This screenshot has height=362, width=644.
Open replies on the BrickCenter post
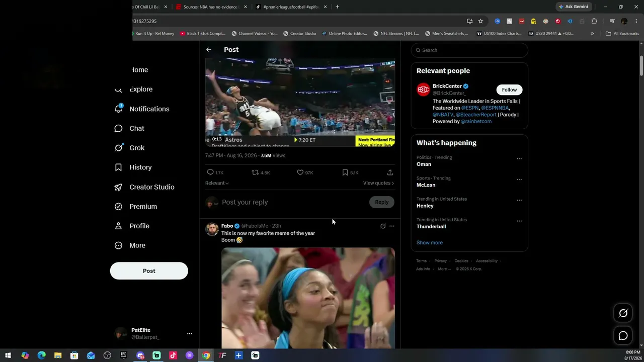(215, 172)
